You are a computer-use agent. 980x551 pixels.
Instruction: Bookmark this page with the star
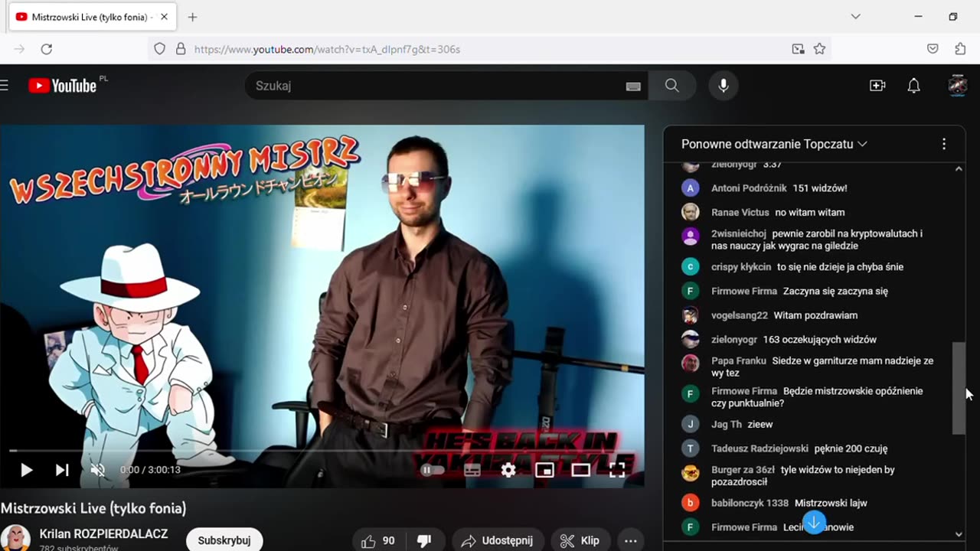click(x=819, y=49)
